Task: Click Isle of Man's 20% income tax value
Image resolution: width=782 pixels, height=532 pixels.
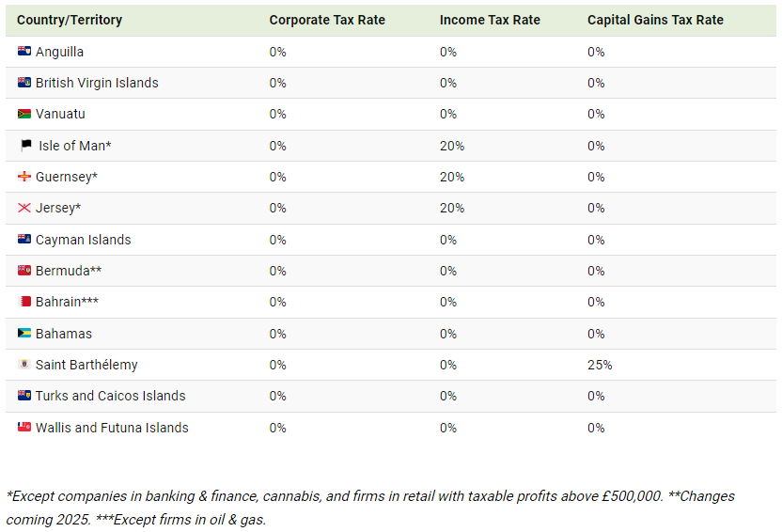Action: (452, 146)
